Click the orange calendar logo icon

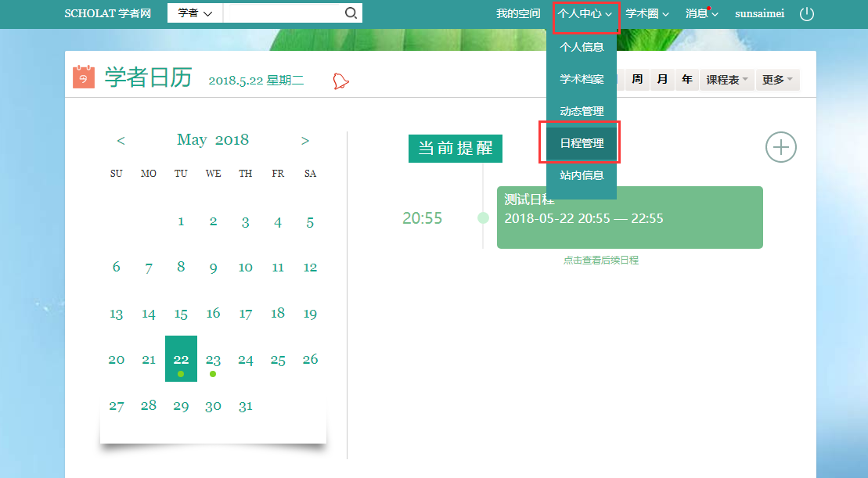point(84,77)
